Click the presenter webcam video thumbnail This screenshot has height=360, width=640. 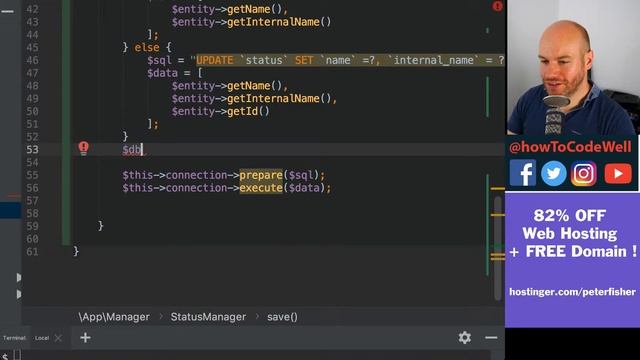coord(573,67)
